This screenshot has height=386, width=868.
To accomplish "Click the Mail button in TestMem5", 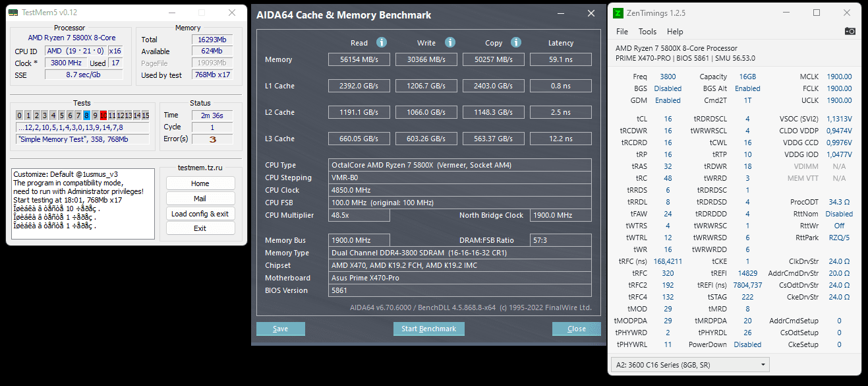I will pos(200,199).
